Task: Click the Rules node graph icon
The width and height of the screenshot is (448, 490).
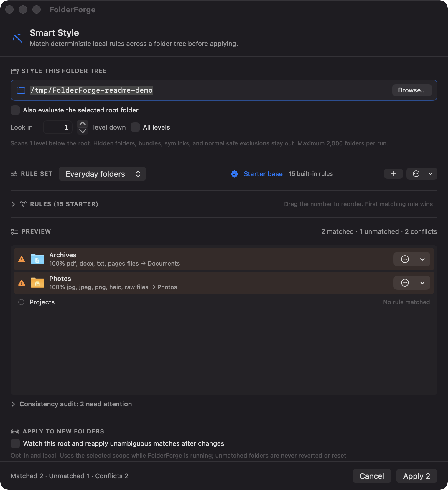Action: (x=23, y=204)
